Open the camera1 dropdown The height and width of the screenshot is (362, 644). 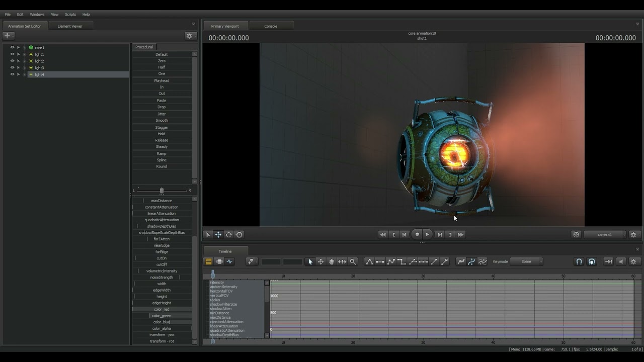pos(605,234)
